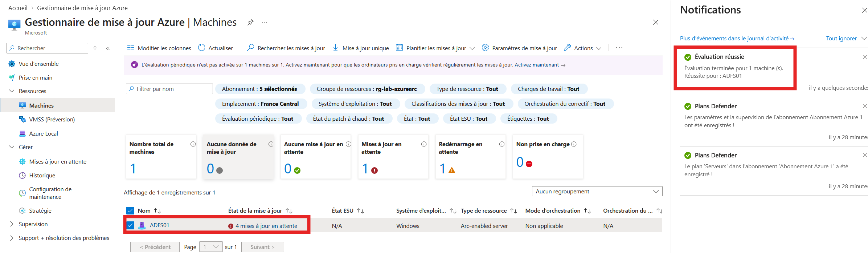
Task: Go to Mises à jour en attente
Action: (x=58, y=161)
